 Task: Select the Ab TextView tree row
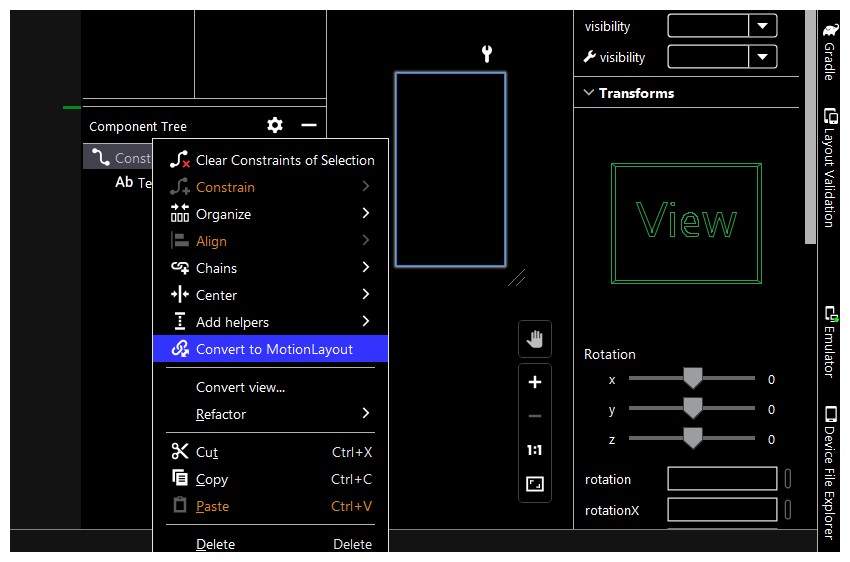pos(133,182)
